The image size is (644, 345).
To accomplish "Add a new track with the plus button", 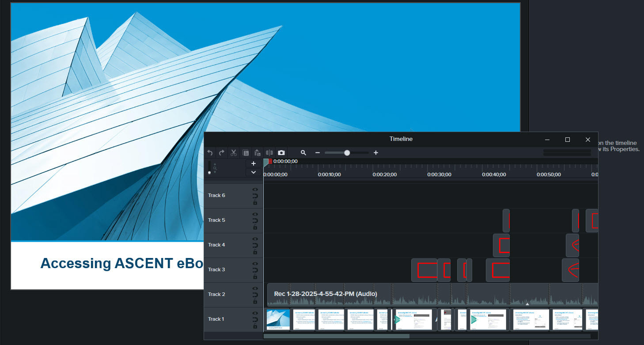I will pos(254,163).
